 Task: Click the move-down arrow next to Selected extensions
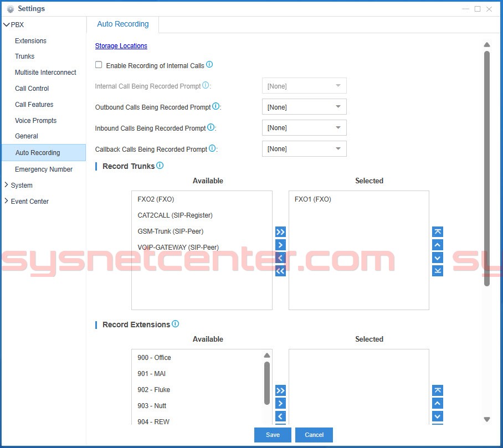437,416
